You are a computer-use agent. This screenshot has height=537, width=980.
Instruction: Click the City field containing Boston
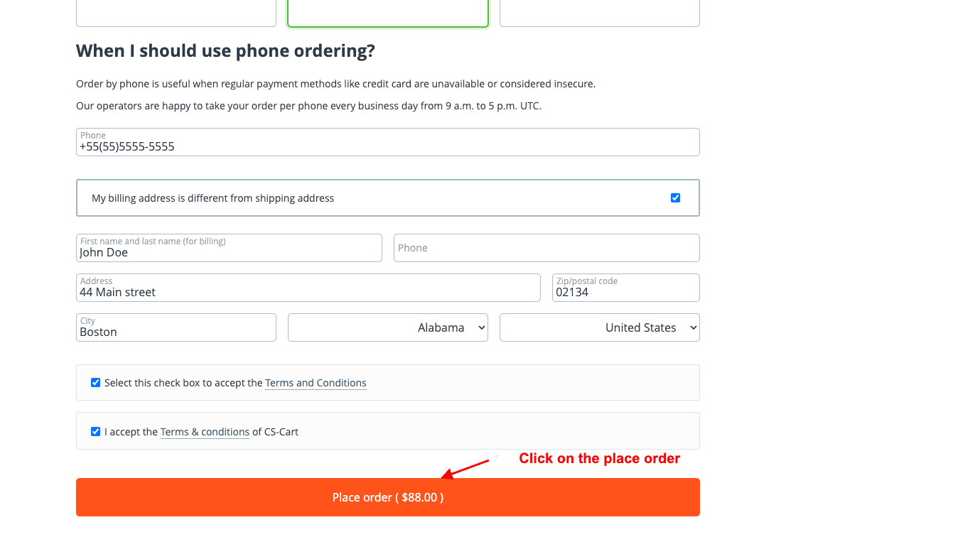tap(176, 327)
